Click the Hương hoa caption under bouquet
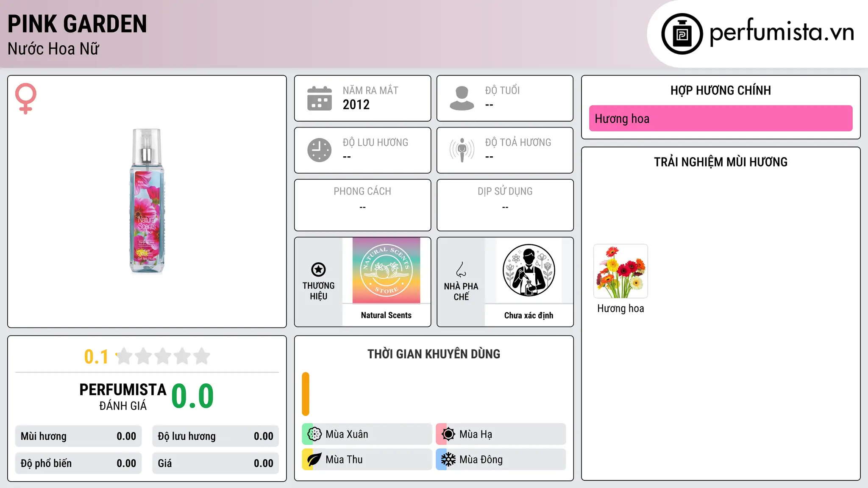The height and width of the screenshot is (488, 868). pos(620,308)
